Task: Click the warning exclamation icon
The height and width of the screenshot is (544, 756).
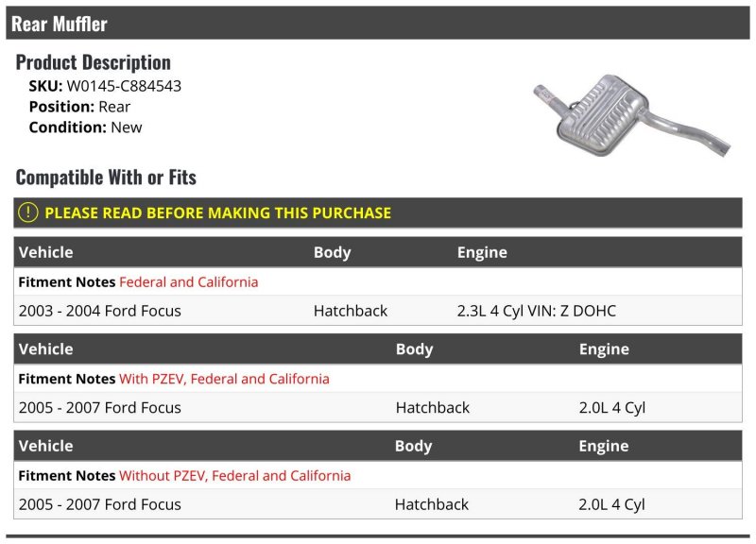Action: [x=28, y=212]
